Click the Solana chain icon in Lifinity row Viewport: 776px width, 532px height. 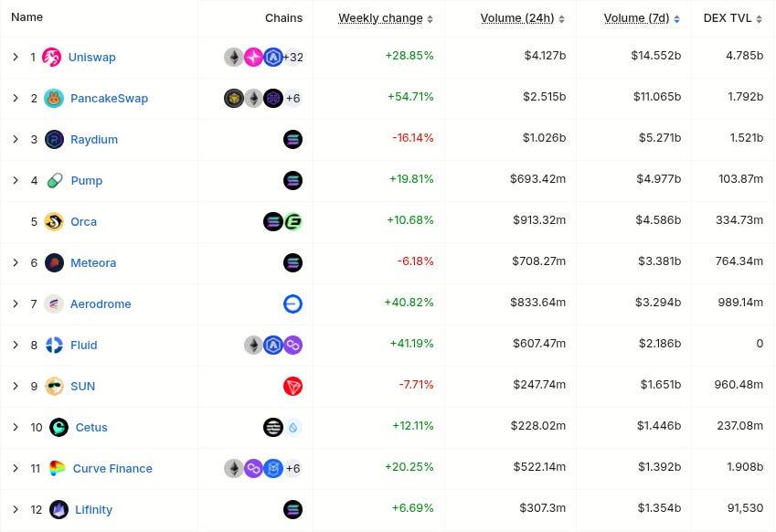pos(292,510)
